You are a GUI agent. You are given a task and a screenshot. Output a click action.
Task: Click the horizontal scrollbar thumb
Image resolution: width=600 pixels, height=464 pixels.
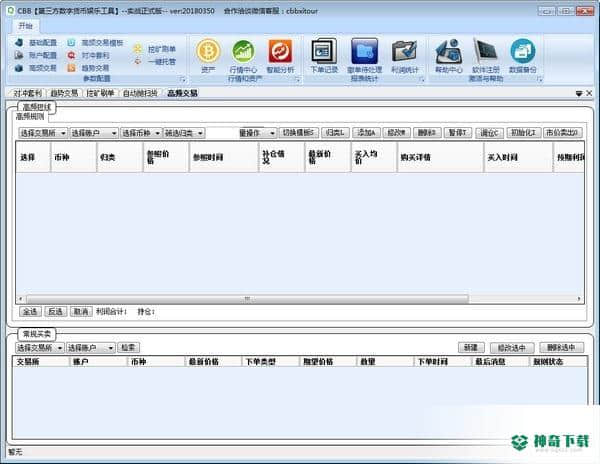coord(247,299)
